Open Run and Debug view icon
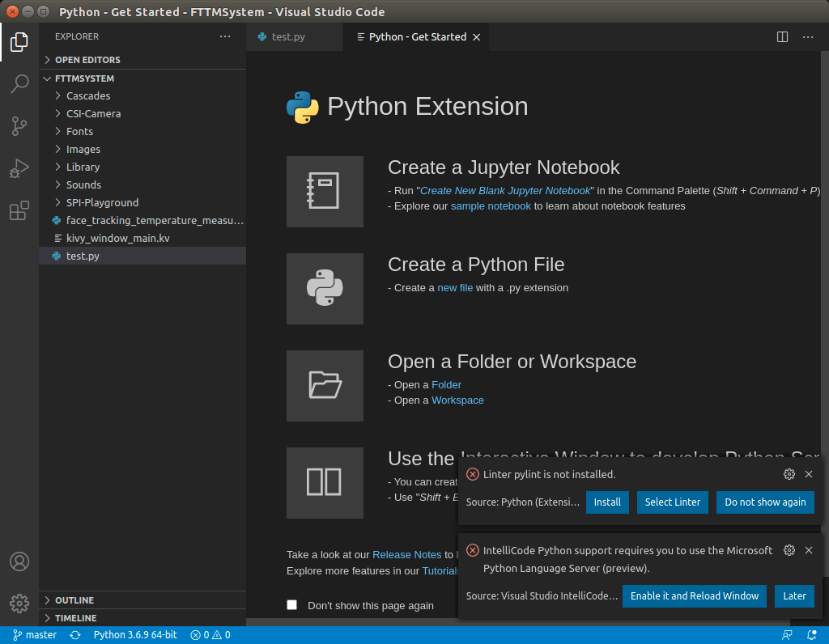 [19, 168]
